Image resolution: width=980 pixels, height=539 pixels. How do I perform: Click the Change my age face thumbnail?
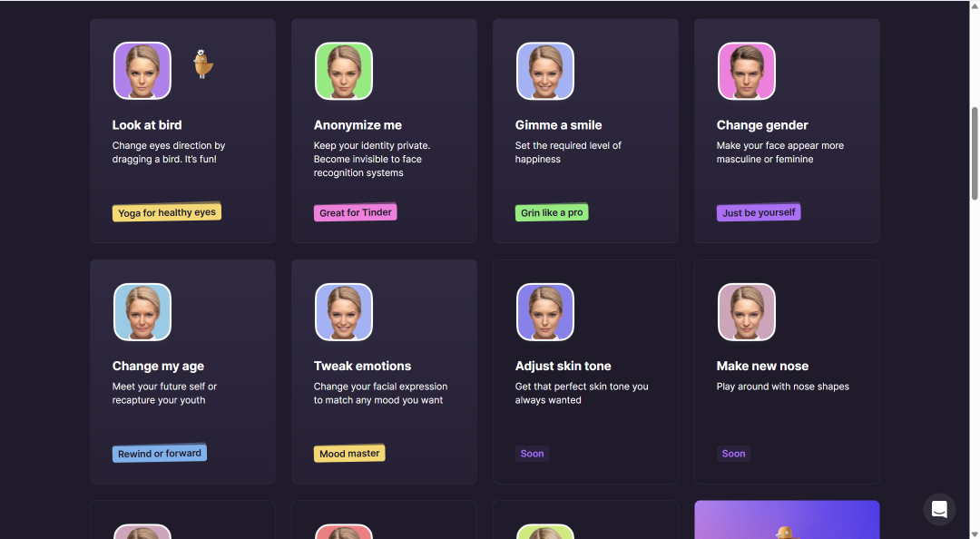coord(142,312)
